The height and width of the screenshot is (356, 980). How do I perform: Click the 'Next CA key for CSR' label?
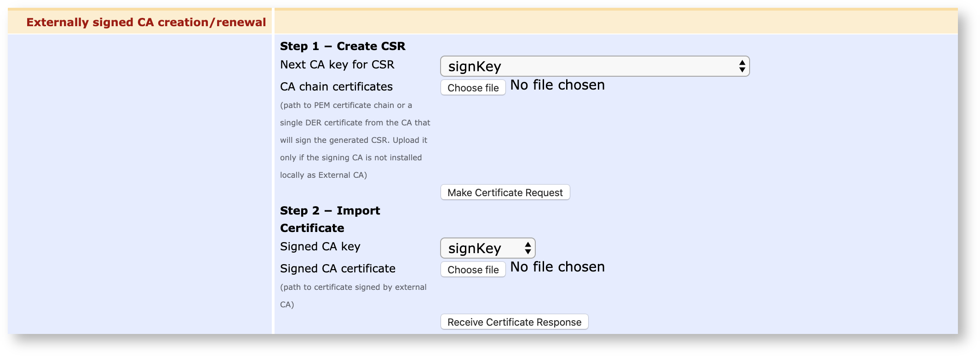point(337,65)
